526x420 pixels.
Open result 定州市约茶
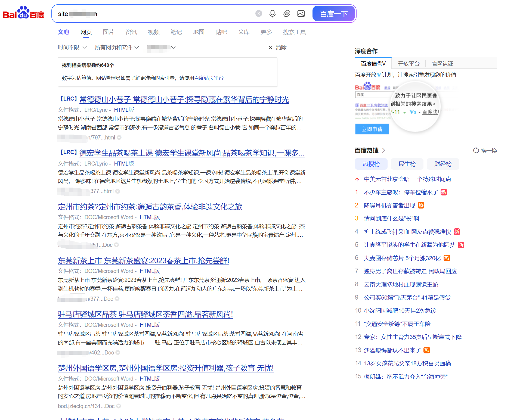[150, 207]
